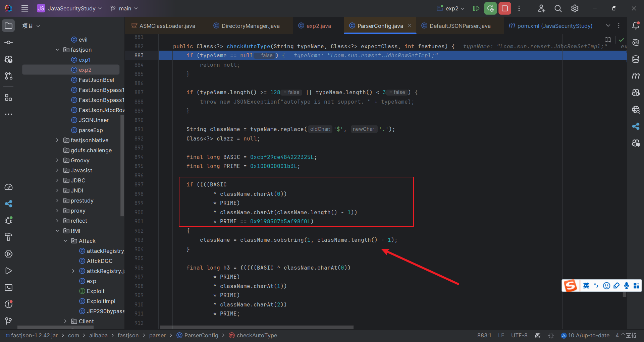The image size is (644, 342).
Task: Close the ParserConfig.java tab
Action: coord(410,25)
